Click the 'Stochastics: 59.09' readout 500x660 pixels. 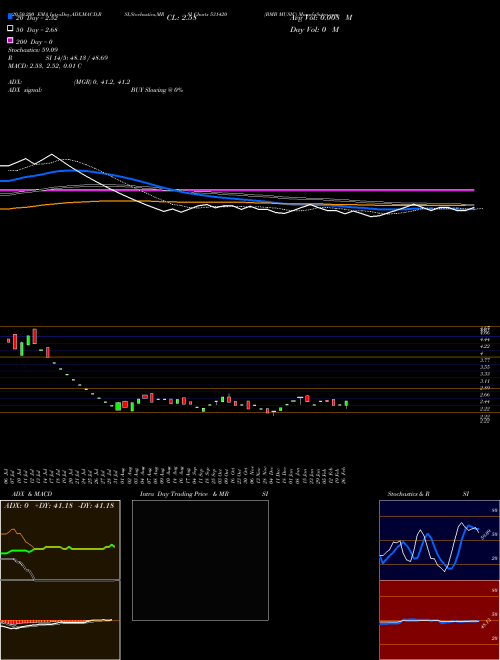(33, 50)
